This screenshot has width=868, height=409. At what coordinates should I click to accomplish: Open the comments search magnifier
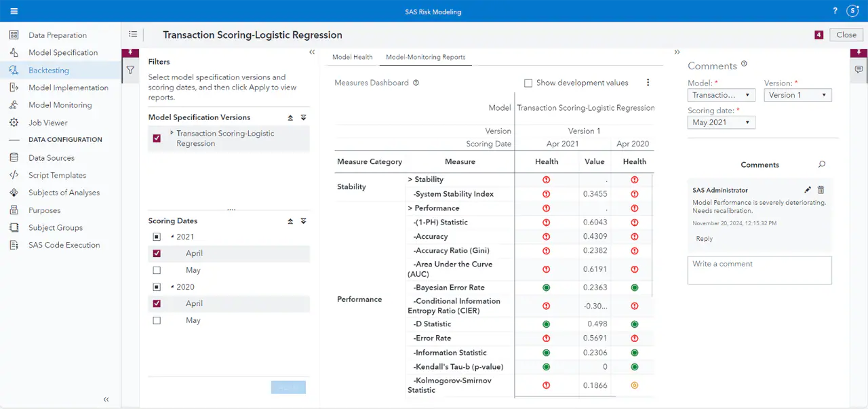(822, 164)
